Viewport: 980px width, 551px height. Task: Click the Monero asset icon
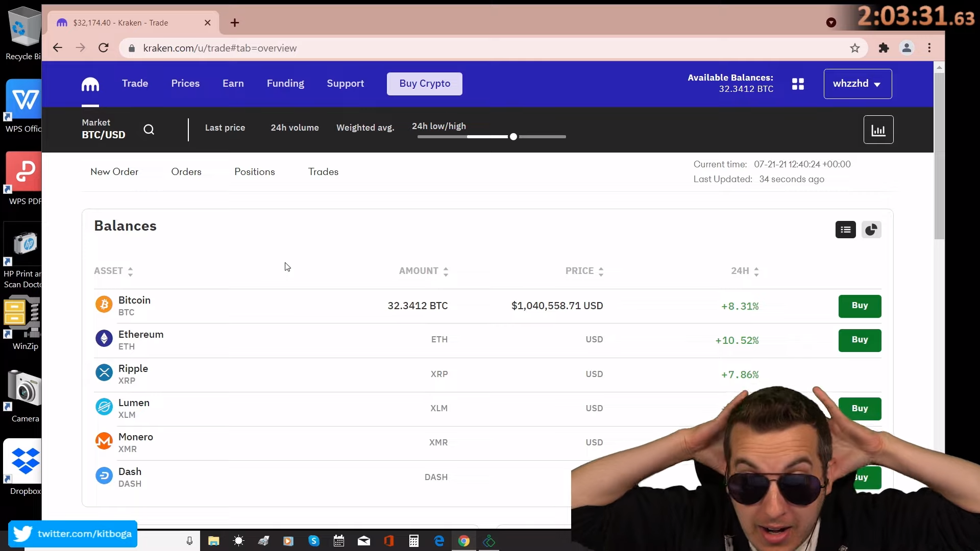[x=104, y=441]
